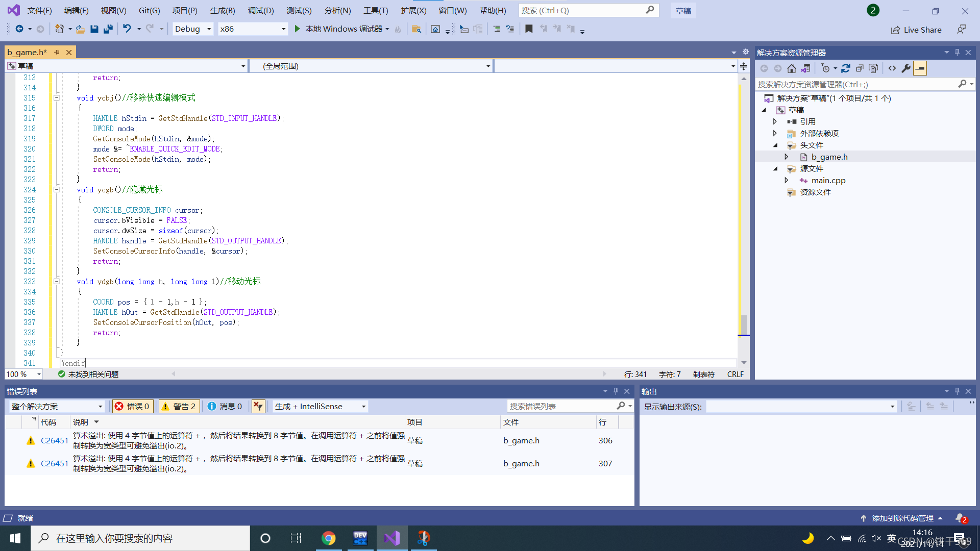Open the x86 platform dropdown
This screenshot has height=551, width=980.
pyautogui.click(x=253, y=29)
